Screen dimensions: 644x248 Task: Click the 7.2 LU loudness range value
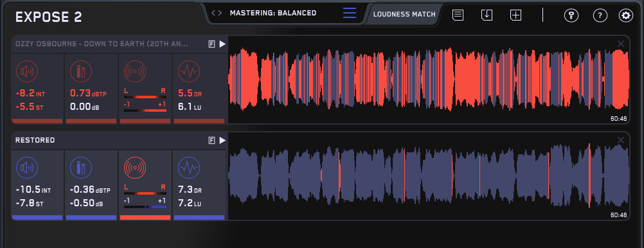tap(190, 203)
